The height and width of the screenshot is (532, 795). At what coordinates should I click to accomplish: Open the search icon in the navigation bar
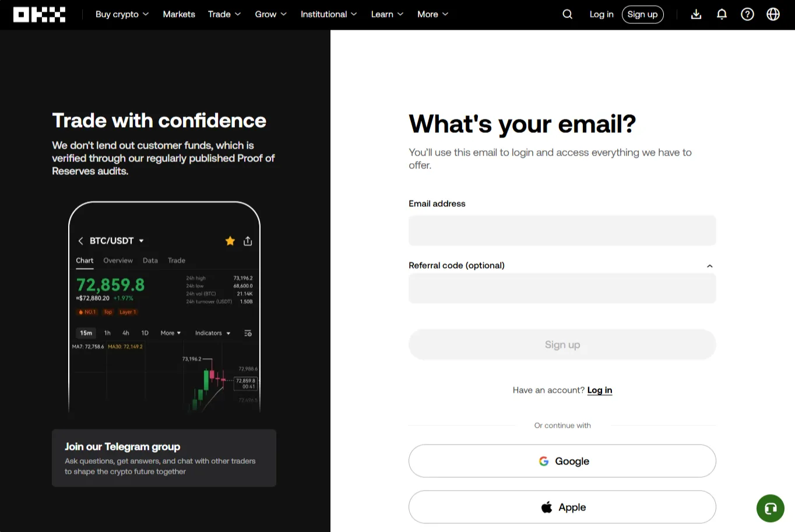pos(567,14)
